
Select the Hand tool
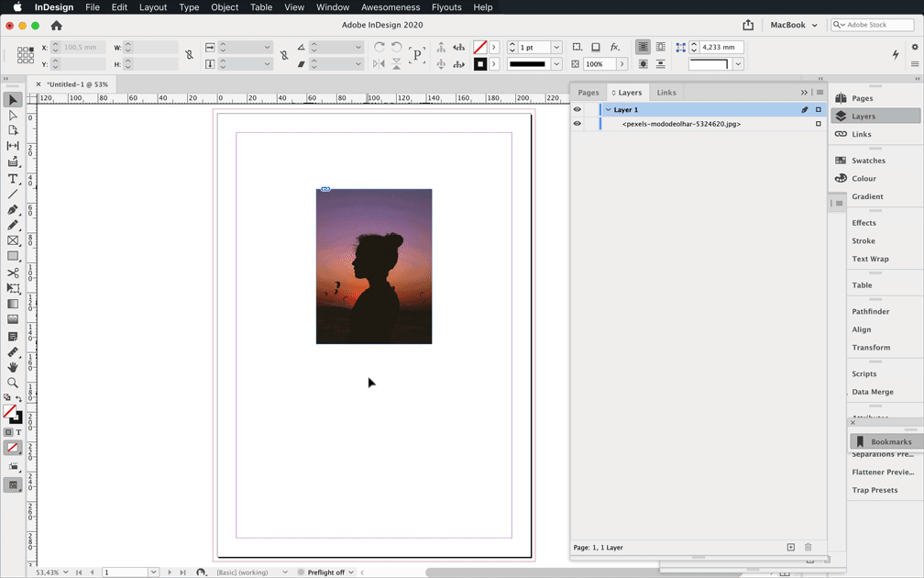point(13,367)
